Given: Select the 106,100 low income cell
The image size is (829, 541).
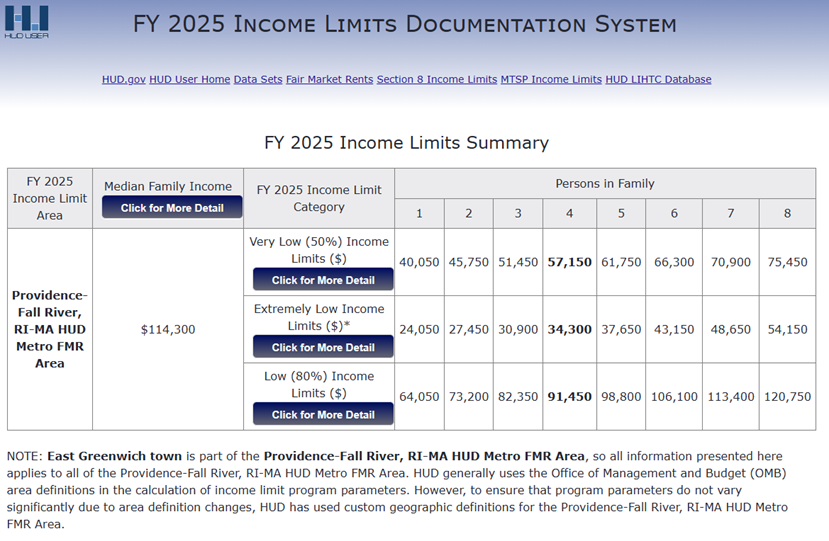Looking at the screenshot, I should pos(674,397).
